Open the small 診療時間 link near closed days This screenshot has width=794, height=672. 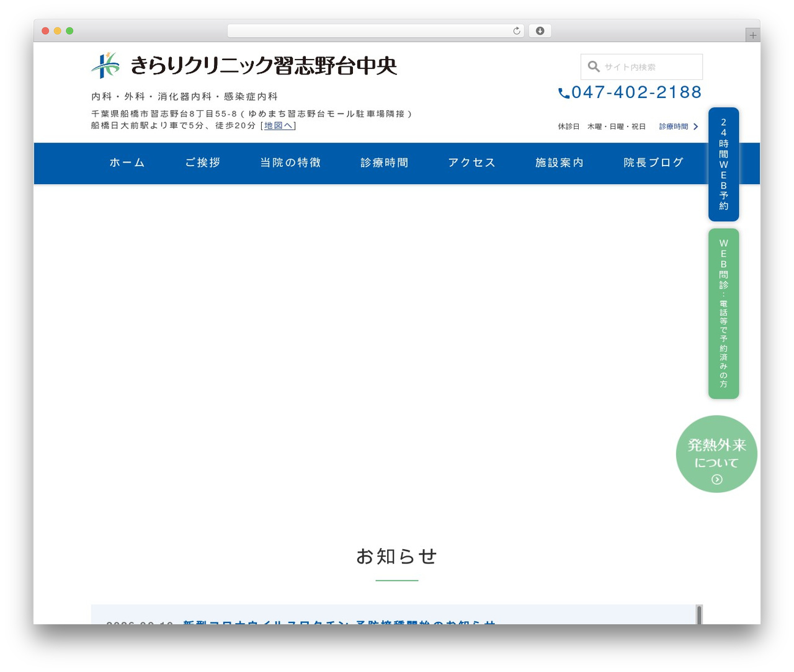674,126
